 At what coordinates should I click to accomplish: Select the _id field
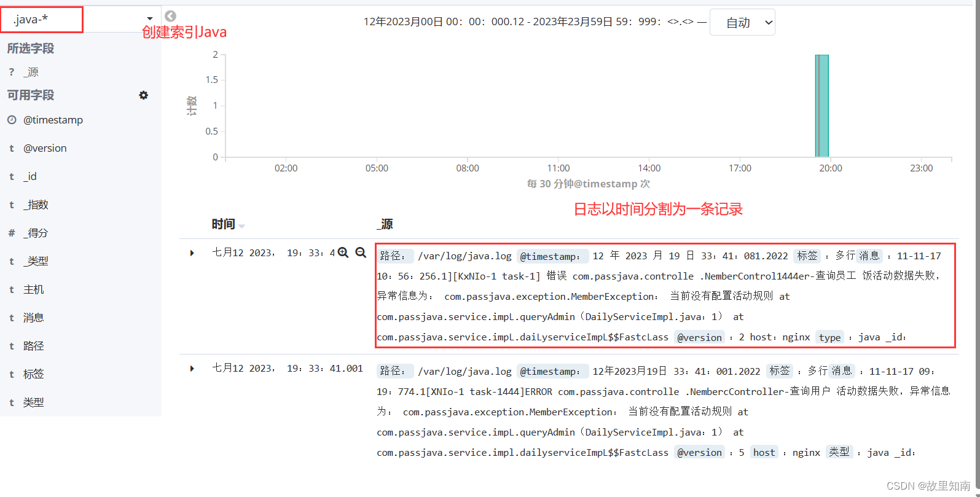click(x=30, y=176)
